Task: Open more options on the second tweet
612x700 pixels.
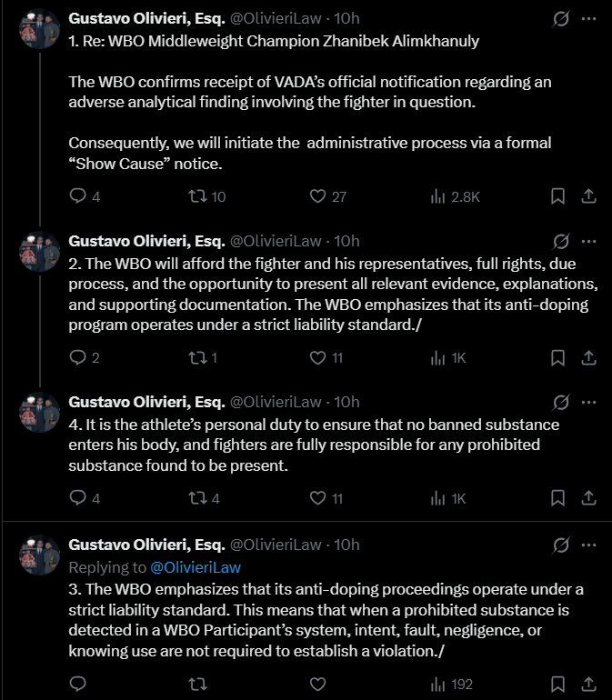Action: pos(588,241)
